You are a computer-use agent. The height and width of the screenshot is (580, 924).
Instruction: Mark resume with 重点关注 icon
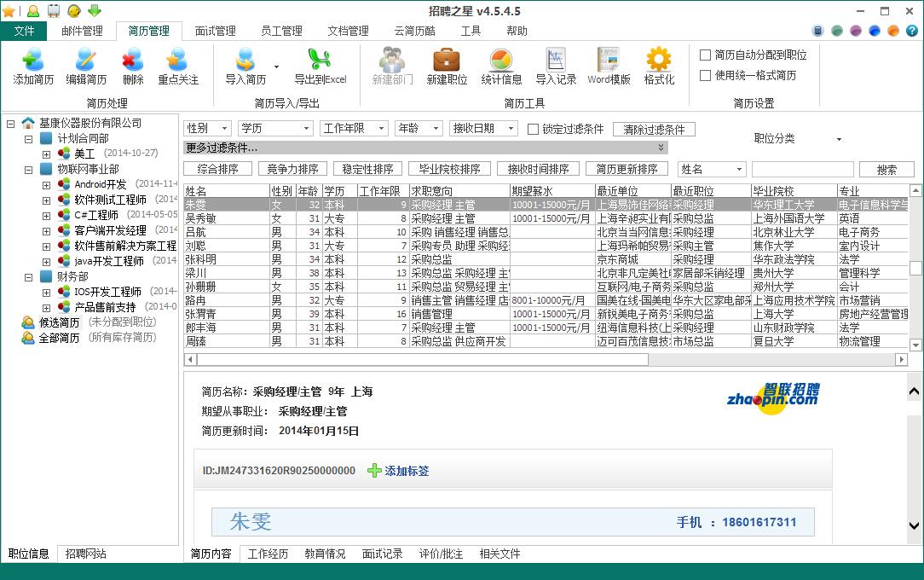point(177,61)
